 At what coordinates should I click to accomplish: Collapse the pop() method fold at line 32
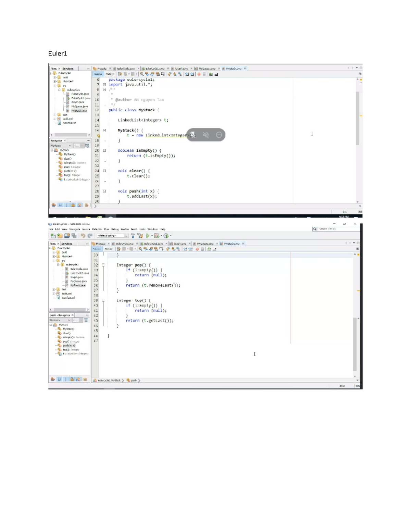click(x=103, y=265)
